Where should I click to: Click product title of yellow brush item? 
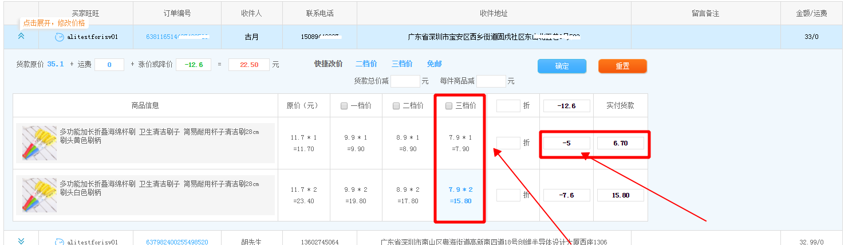159,136
